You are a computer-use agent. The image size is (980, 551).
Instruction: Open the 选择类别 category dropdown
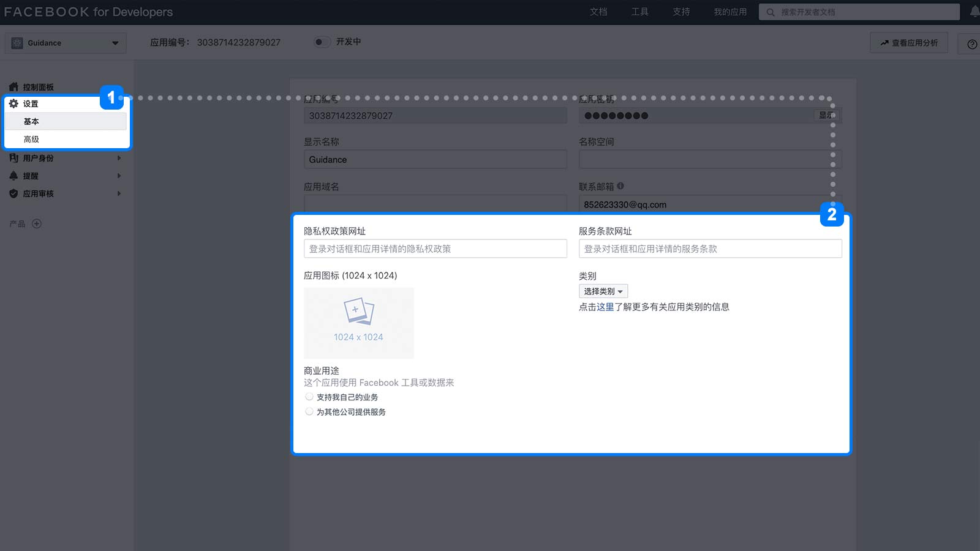[x=603, y=291]
